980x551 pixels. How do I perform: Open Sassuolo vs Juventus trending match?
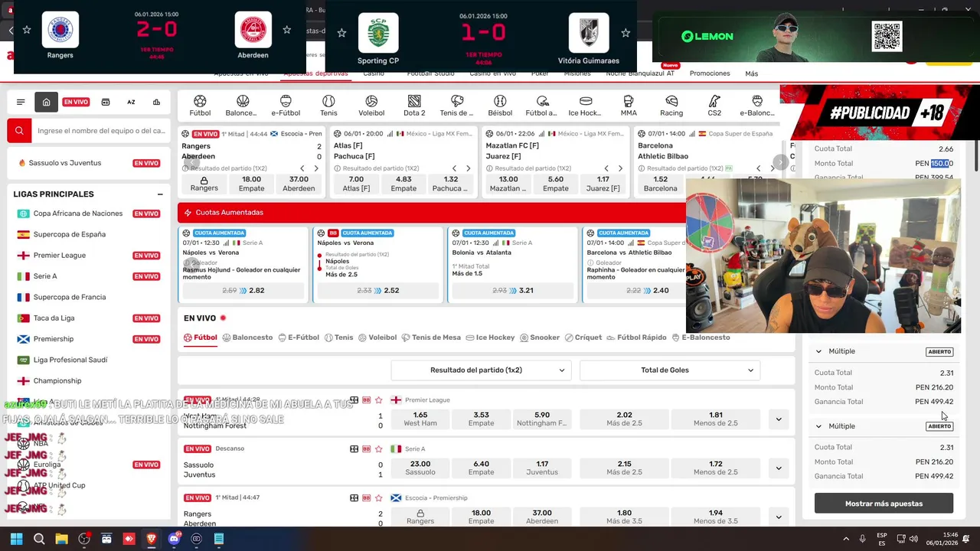point(65,163)
